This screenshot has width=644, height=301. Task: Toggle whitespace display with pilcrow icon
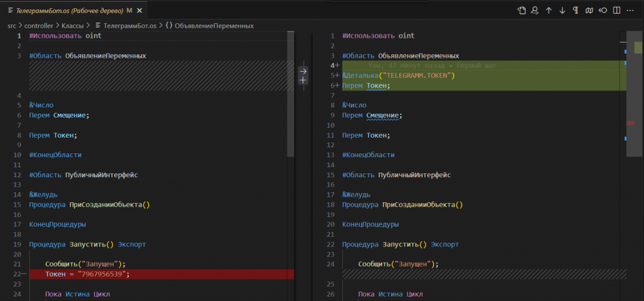coord(575,11)
